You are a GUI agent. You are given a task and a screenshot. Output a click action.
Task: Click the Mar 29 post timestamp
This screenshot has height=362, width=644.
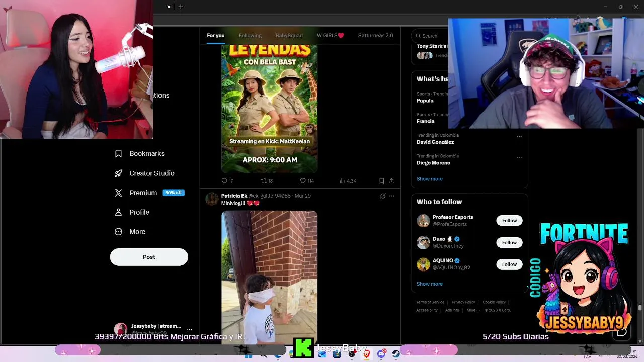pos(302,196)
